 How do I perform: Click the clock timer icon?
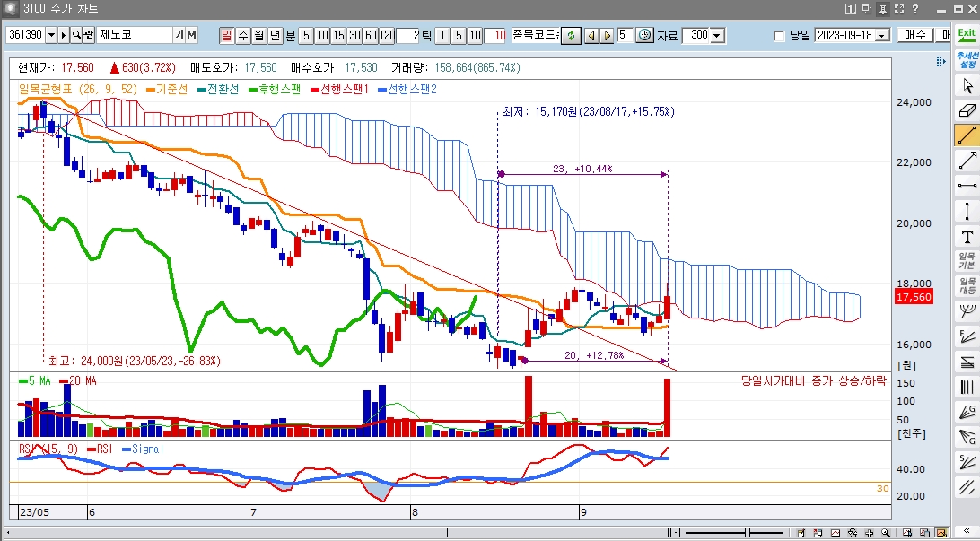point(645,35)
